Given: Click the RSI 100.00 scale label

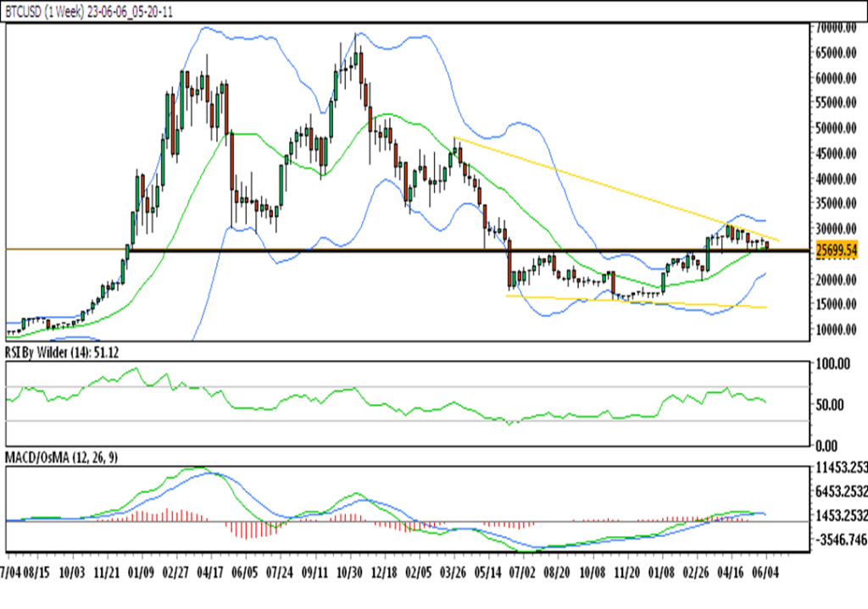Looking at the screenshot, I should click(832, 364).
